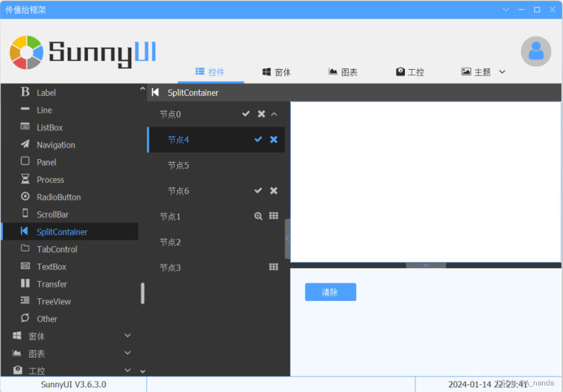Click the X icon on 节点6

pyautogui.click(x=274, y=191)
